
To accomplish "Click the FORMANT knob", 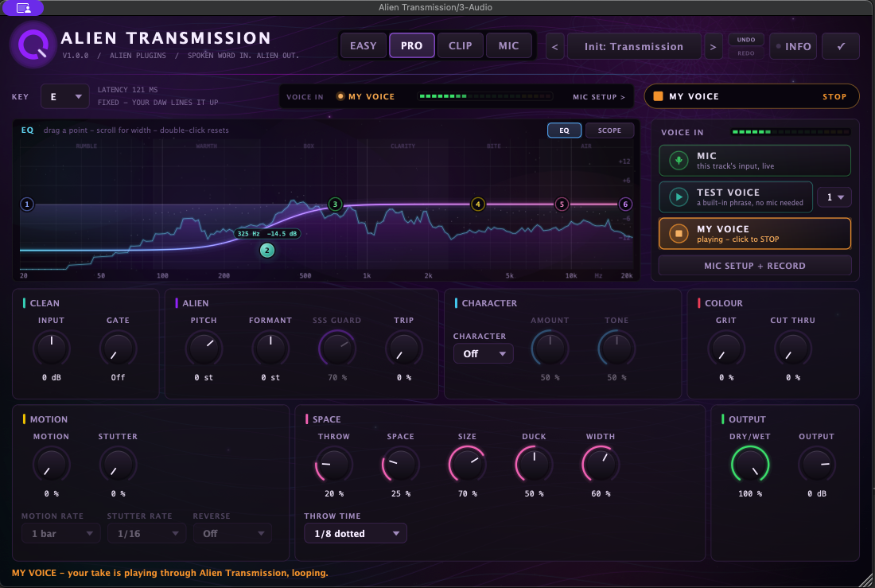I will pos(270,349).
